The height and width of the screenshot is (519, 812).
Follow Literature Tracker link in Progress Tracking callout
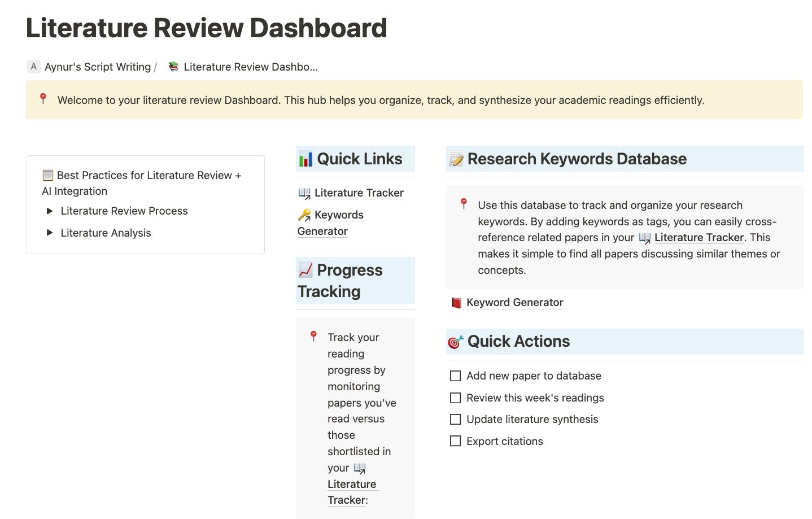click(352, 492)
